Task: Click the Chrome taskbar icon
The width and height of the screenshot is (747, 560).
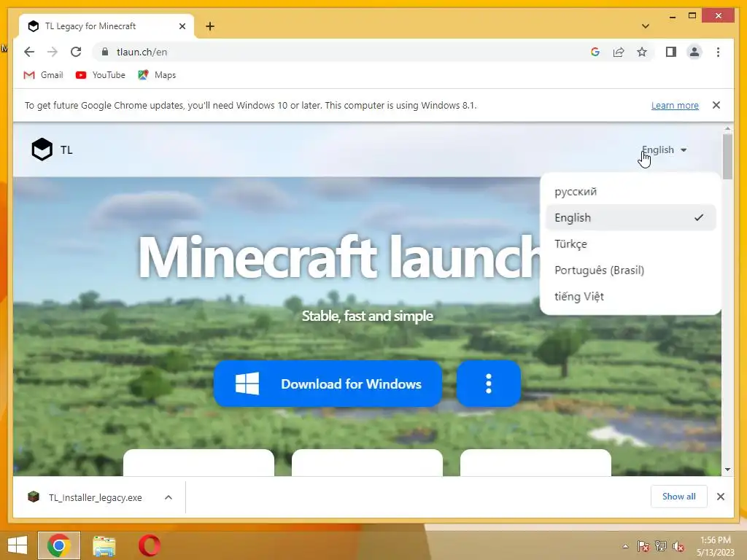Action: pyautogui.click(x=59, y=545)
